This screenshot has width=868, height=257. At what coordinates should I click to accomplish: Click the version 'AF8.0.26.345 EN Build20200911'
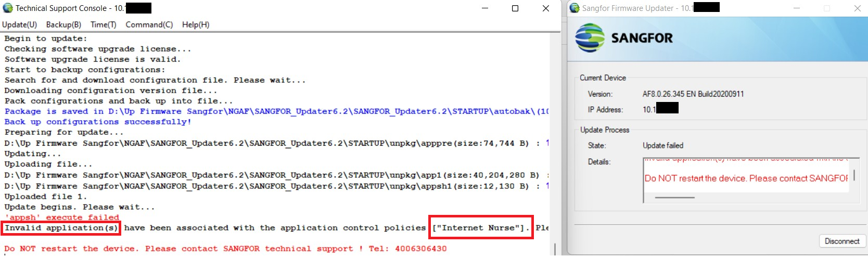pyautogui.click(x=693, y=94)
